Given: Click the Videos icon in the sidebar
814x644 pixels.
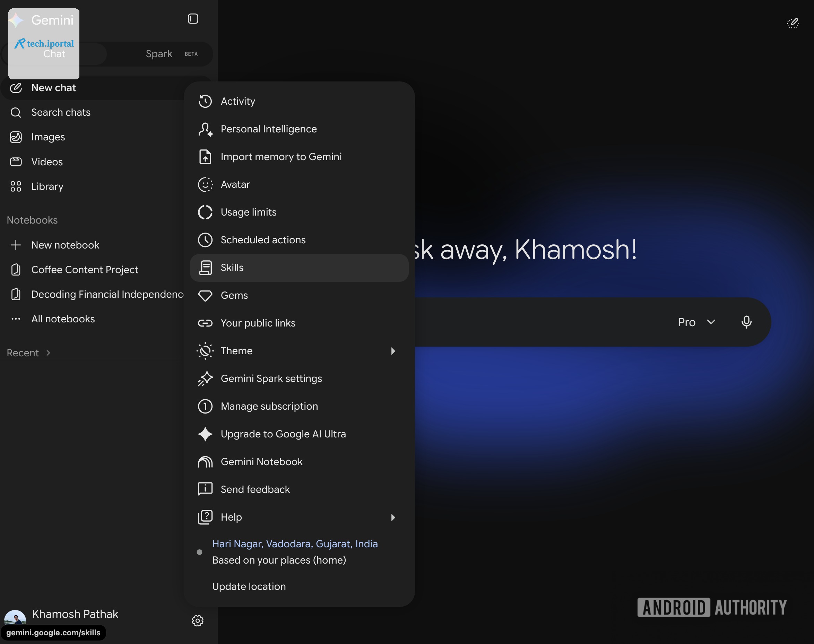Looking at the screenshot, I should (16, 162).
